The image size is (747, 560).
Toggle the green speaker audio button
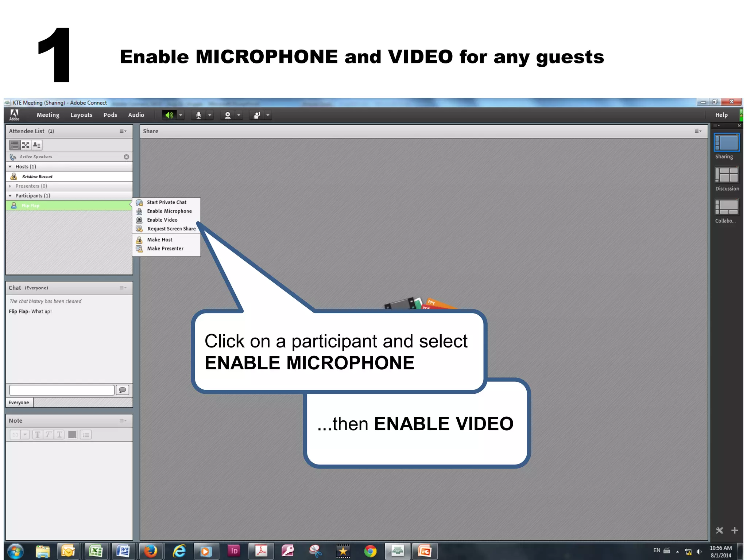(x=169, y=115)
